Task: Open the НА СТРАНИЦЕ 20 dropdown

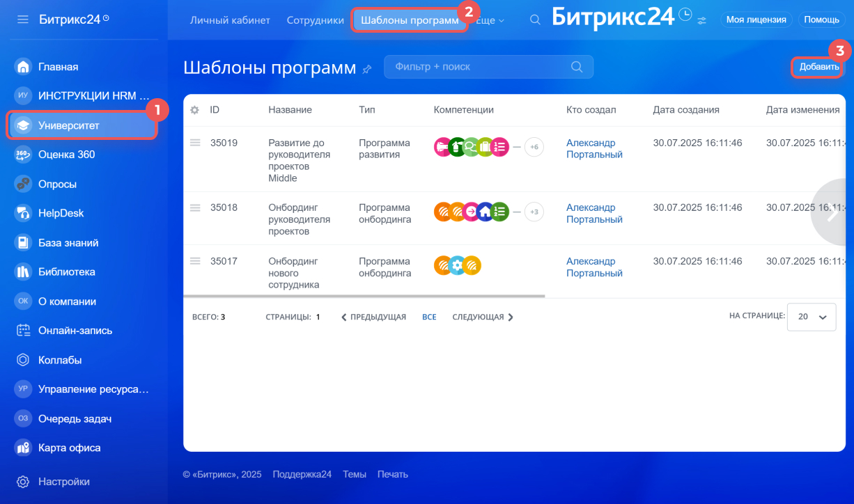Action: (812, 317)
